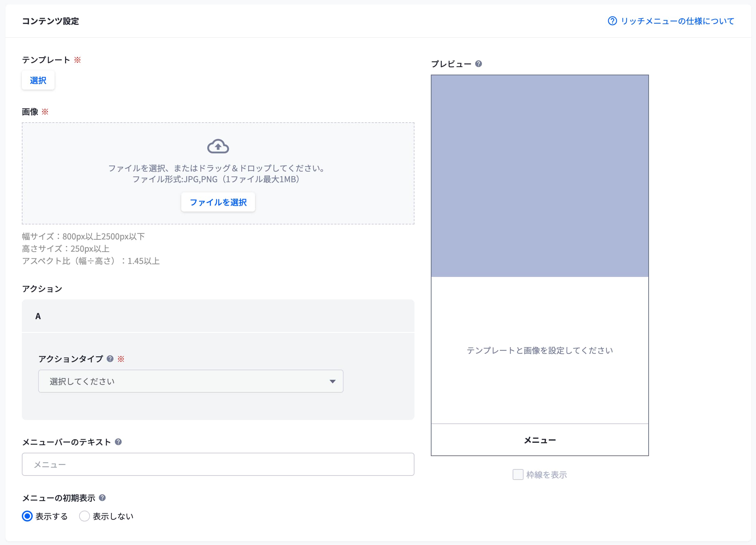756x545 pixels.
Task: Click the action A header row
Action: pyautogui.click(x=218, y=316)
